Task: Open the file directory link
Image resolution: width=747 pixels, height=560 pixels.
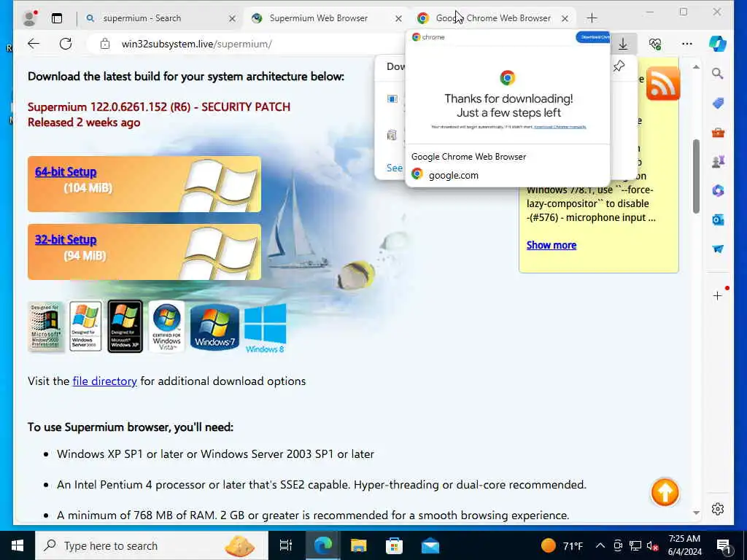Action: click(105, 381)
